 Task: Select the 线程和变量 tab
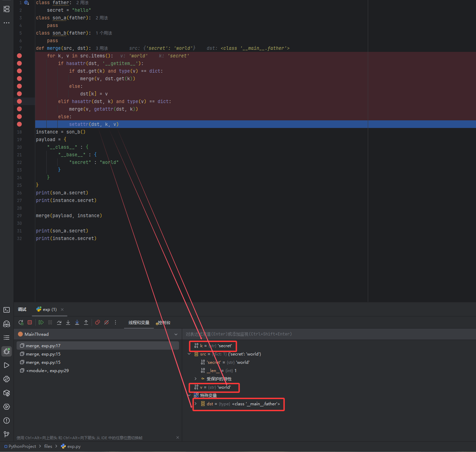(139, 323)
